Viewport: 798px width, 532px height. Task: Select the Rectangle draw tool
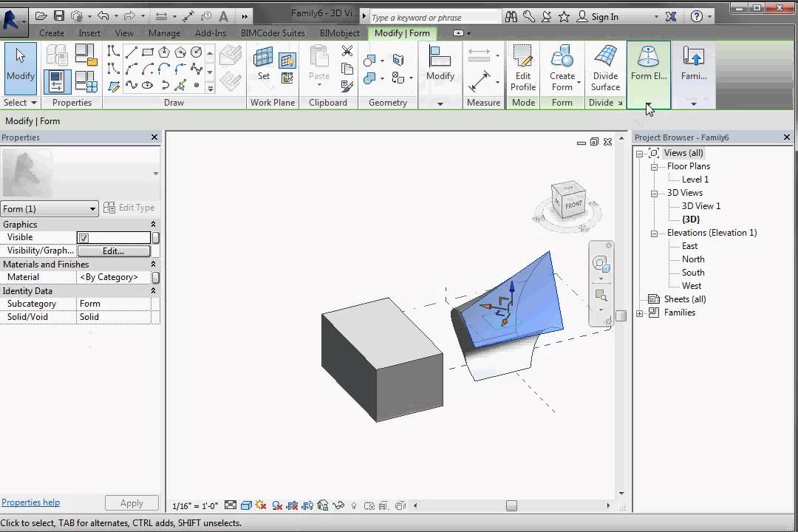[148, 52]
